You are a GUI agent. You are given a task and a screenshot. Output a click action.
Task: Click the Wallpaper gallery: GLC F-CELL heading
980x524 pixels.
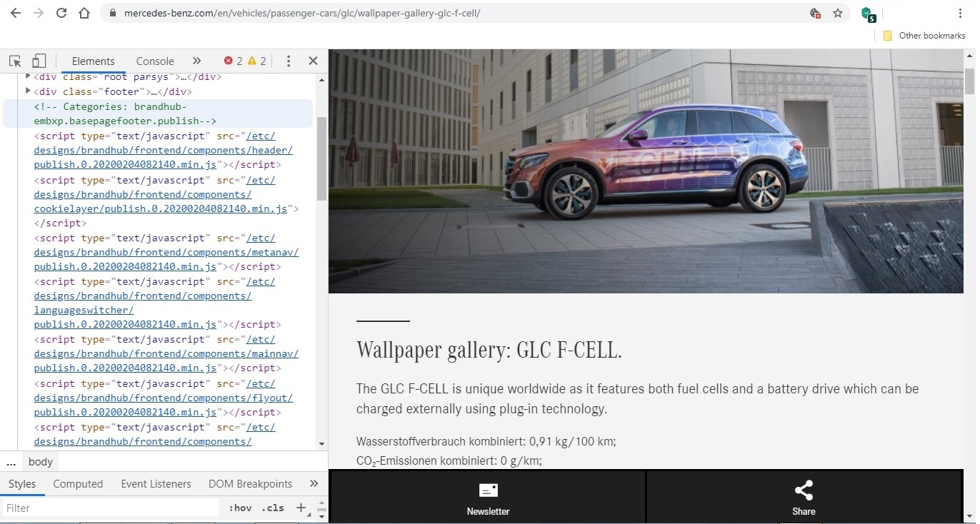(x=489, y=351)
